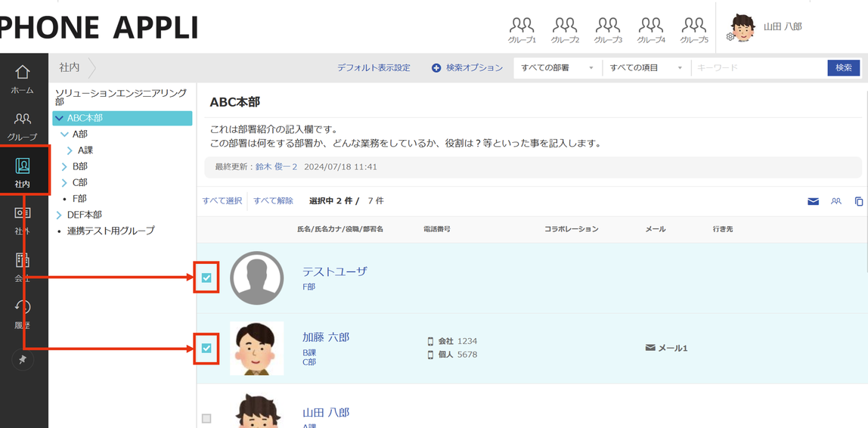Open 社外 contacts in the sidebar
Screen dimensions: 868x428
23,220
